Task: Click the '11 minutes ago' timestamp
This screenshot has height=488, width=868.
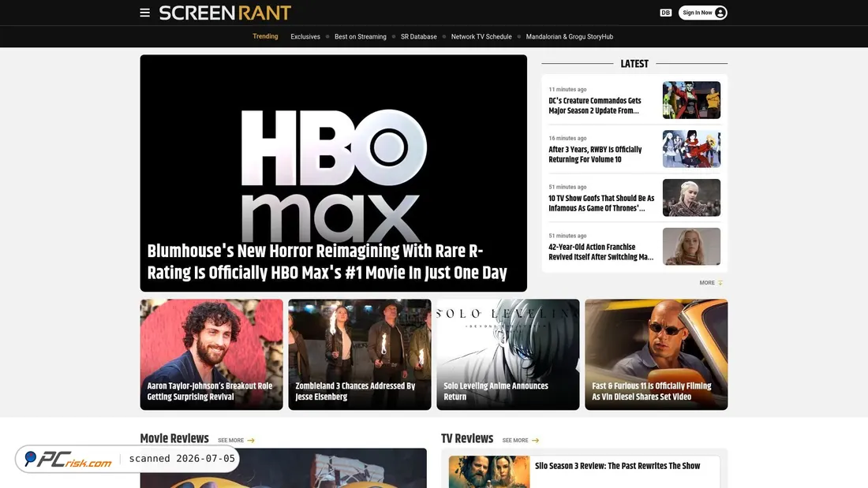Action: coord(567,89)
